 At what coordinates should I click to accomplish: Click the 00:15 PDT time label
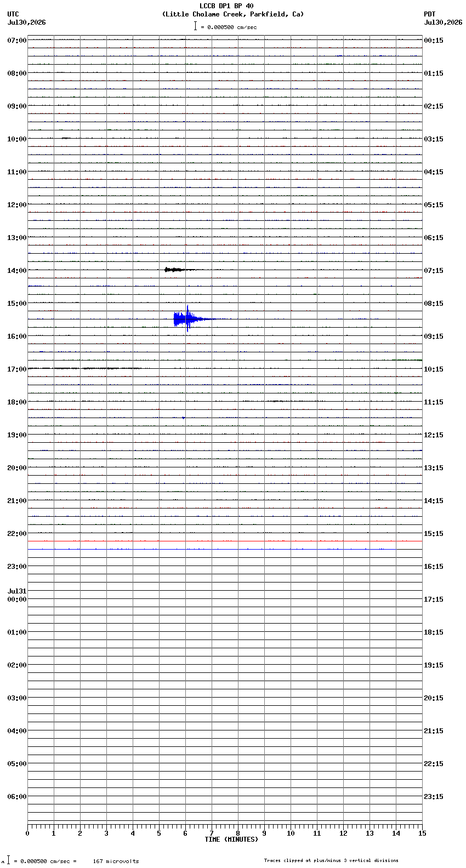(434, 41)
